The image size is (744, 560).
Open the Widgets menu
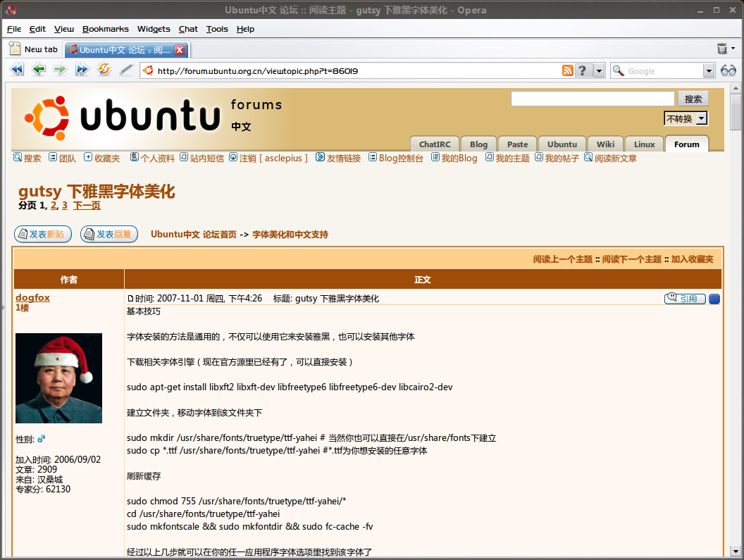[x=154, y=29]
